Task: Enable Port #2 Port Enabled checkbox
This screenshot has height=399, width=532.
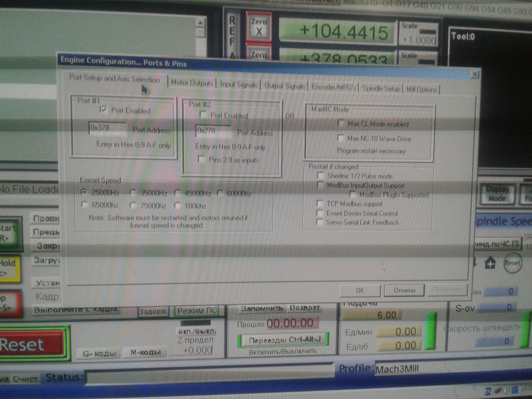Action: click(203, 115)
